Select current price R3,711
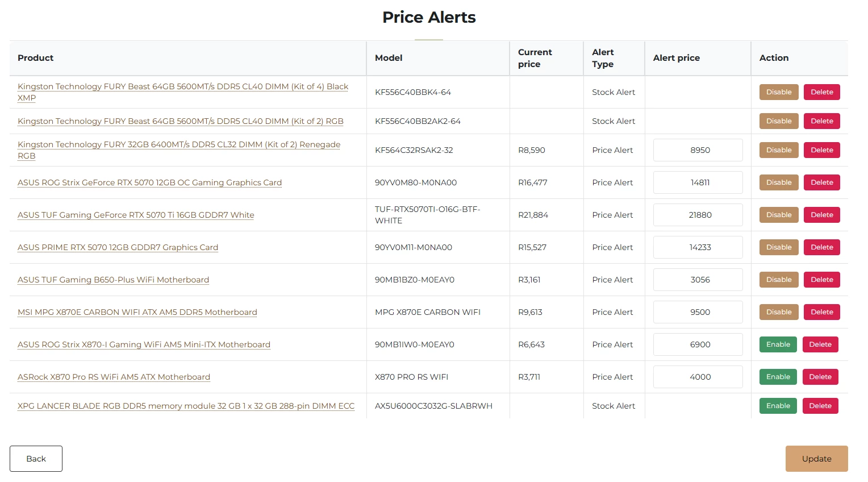868x482 pixels. (x=529, y=377)
